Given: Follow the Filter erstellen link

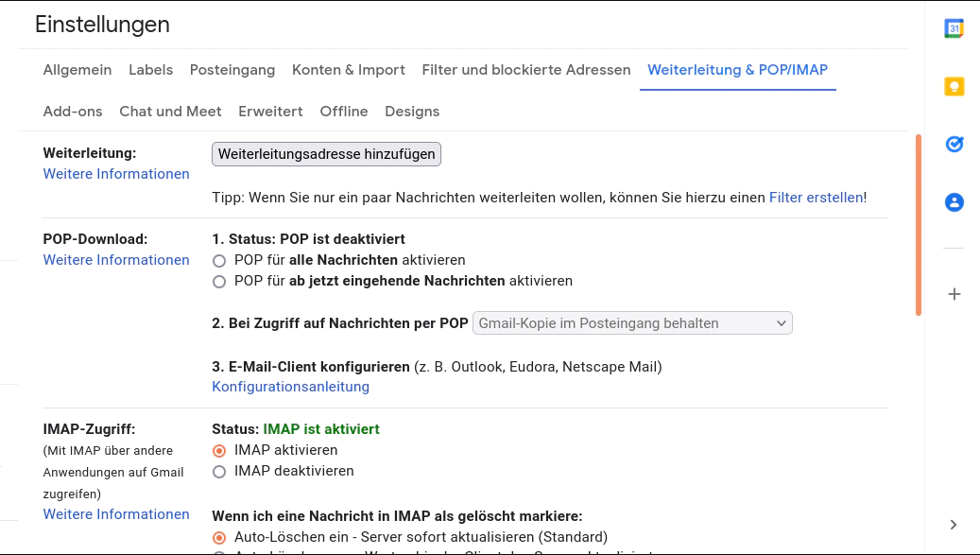Looking at the screenshot, I should [815, 198].
